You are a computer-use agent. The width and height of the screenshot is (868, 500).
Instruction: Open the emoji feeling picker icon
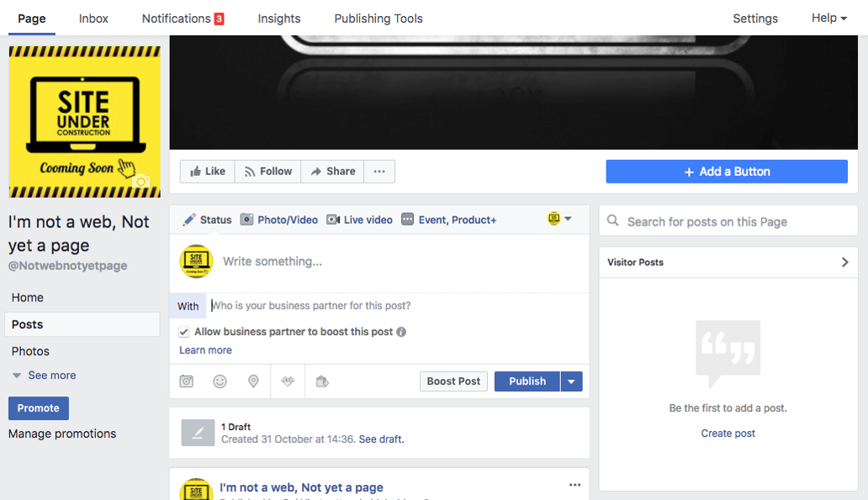tap(220, 381)
